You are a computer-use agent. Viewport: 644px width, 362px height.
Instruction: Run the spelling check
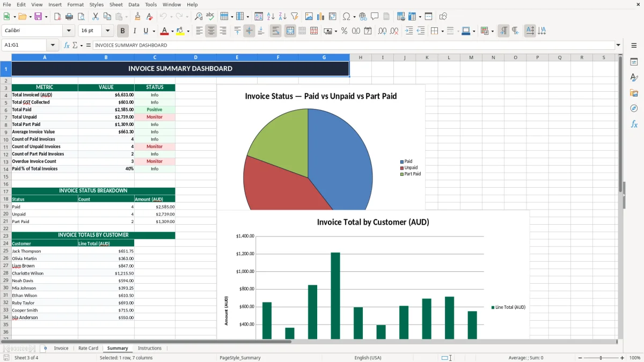(x=210, y=17)
